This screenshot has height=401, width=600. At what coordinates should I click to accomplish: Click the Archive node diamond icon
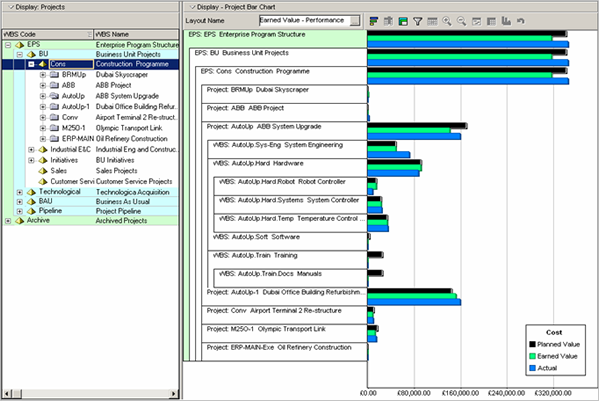point(19,221)
